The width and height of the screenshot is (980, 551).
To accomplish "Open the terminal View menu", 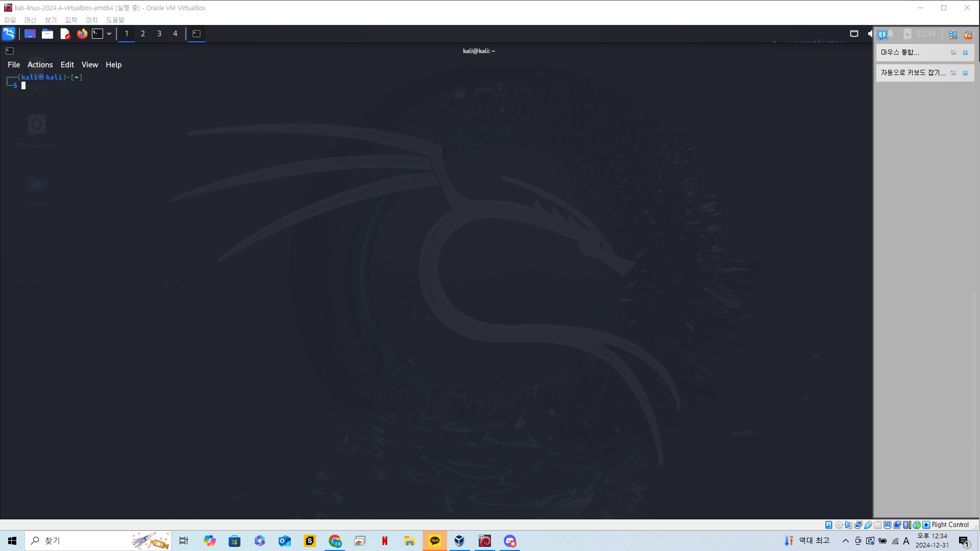I will click(x=89, y=65).
